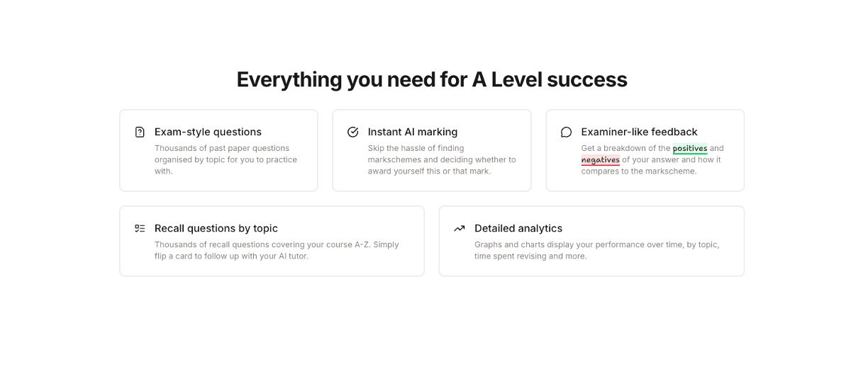Click "compares to the markscheme" text line
Image resolution: width=868 pixels, height=384 pixels.
[639, 171]
